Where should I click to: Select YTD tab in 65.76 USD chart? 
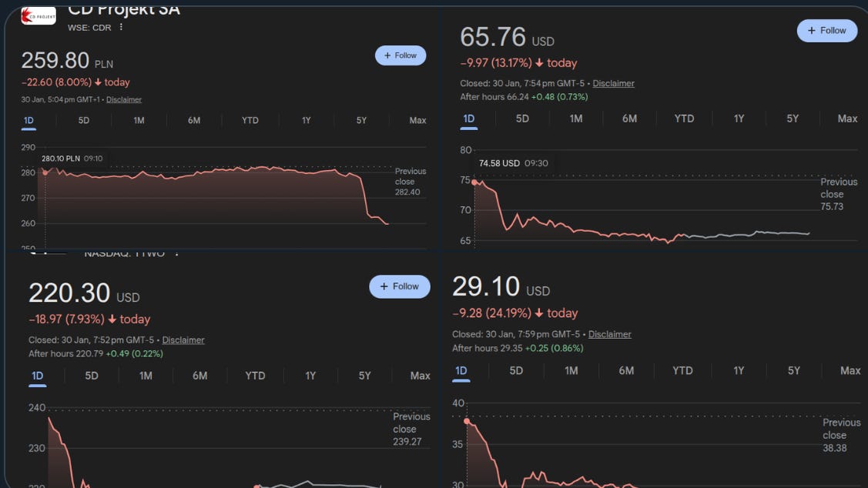tap(684, 119)
